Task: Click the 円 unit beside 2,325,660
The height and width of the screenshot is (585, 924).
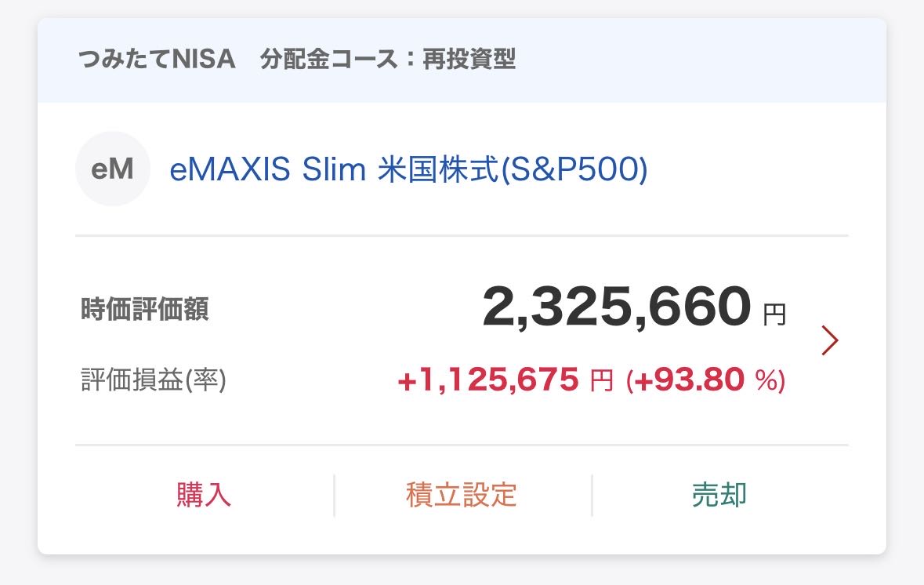Action: [774, 315]
